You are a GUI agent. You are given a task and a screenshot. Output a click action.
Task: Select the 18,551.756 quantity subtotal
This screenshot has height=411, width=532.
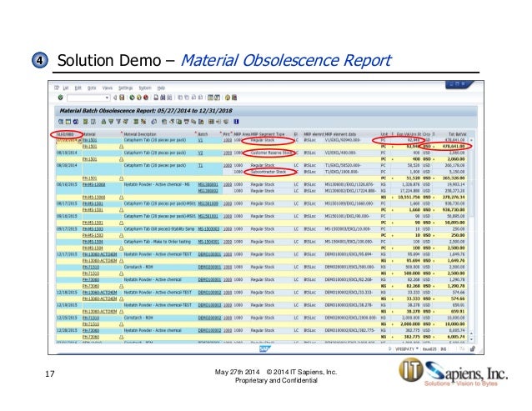tap(409, 198)
